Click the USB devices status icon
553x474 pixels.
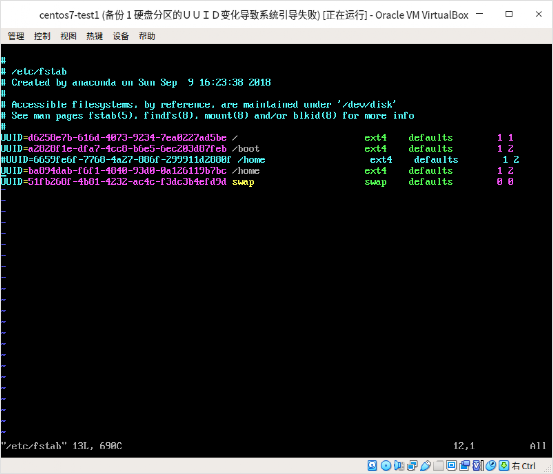tap(425, 466)
